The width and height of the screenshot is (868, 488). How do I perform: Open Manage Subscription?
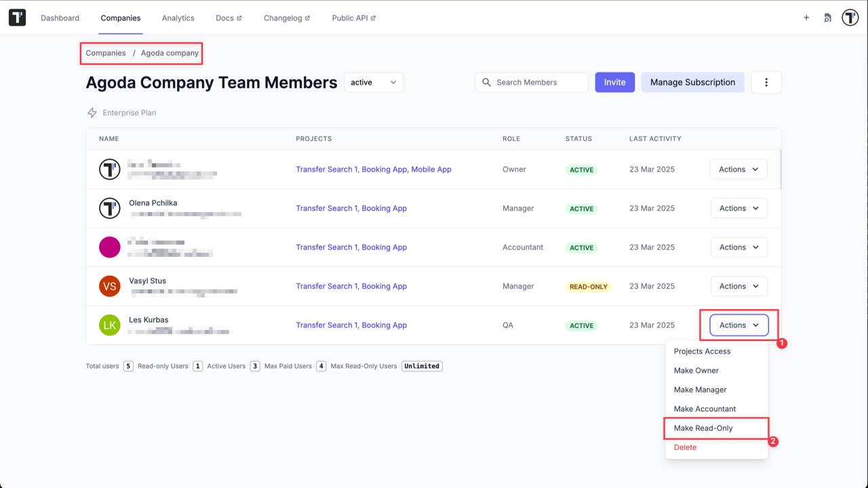coord(692,82)
